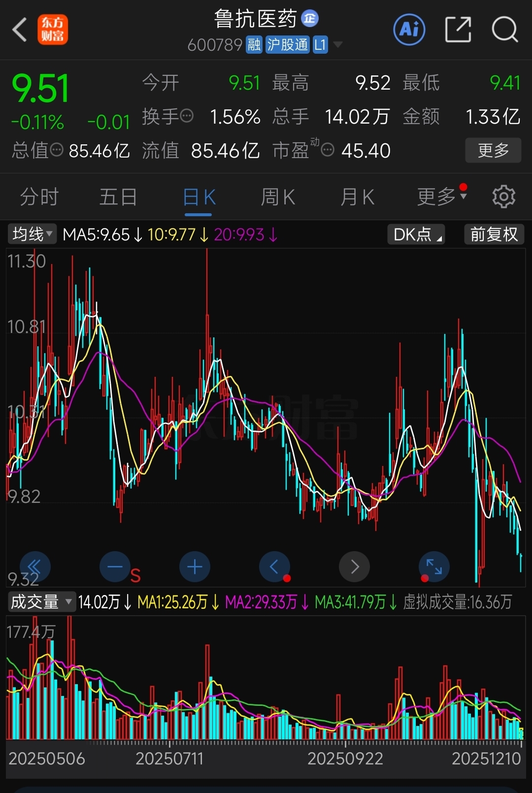This screenshot has width=532, height=793.
Task: Tap the date label 20250922
Action: point(345,759)
